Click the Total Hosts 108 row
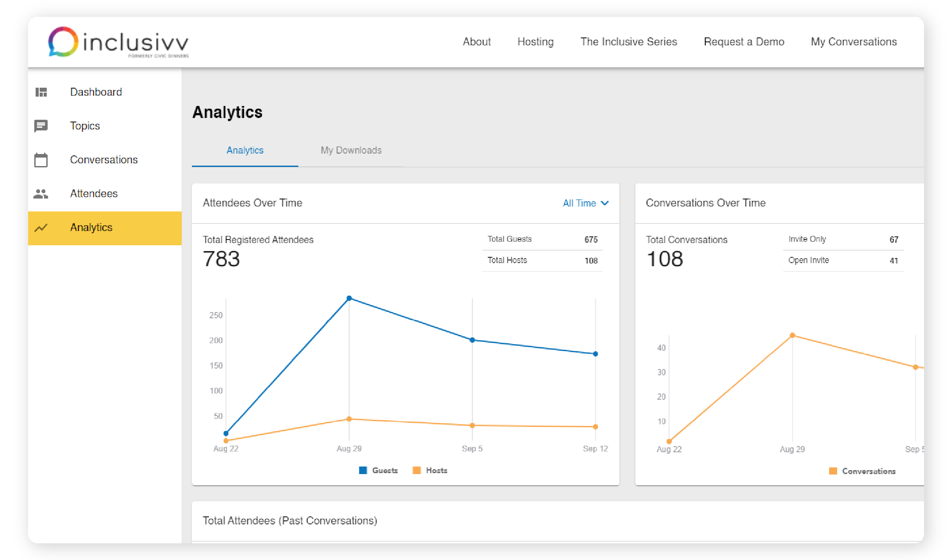 542,261
